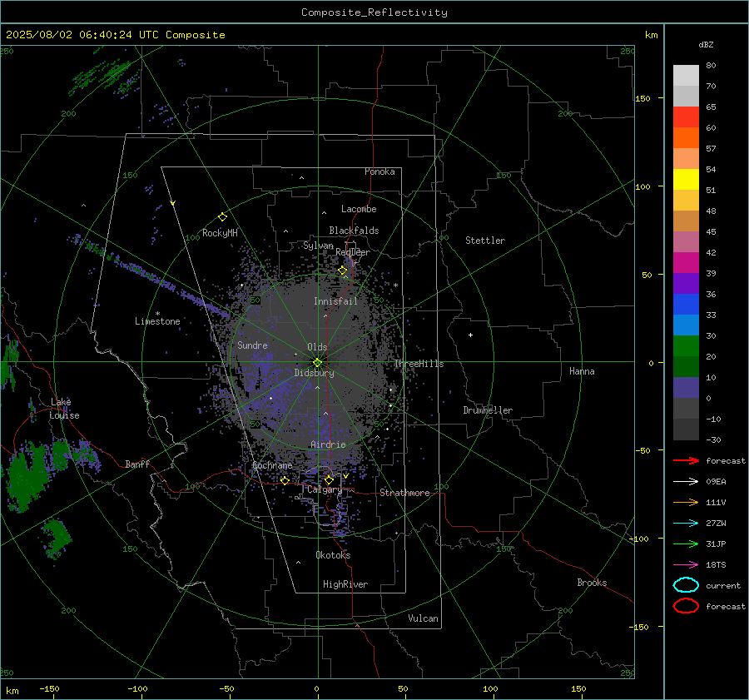Screen dimensions: 749x700
Task: Click the asterisk marker above Limestone
Action: pos(157,314)
